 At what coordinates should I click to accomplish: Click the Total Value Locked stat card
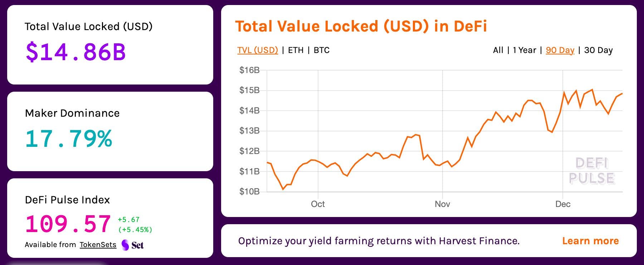tap(109, 44)
